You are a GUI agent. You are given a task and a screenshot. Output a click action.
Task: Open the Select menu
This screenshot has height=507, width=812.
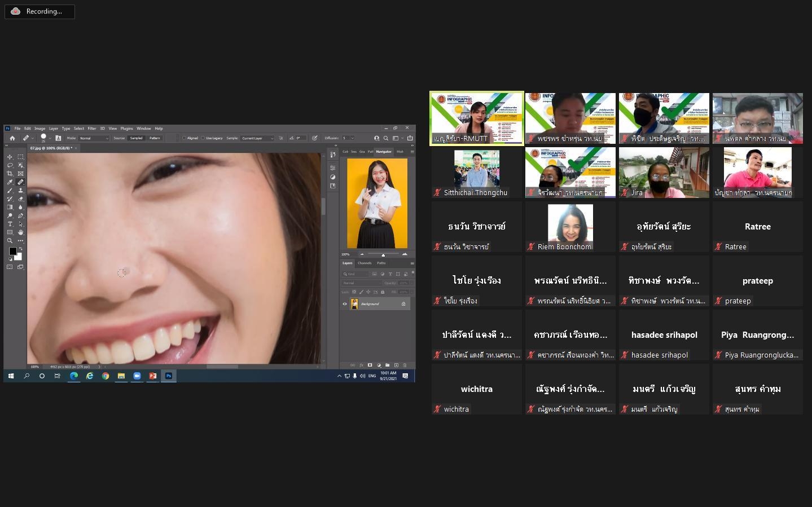pyautogui.click(x=78, y=129)
